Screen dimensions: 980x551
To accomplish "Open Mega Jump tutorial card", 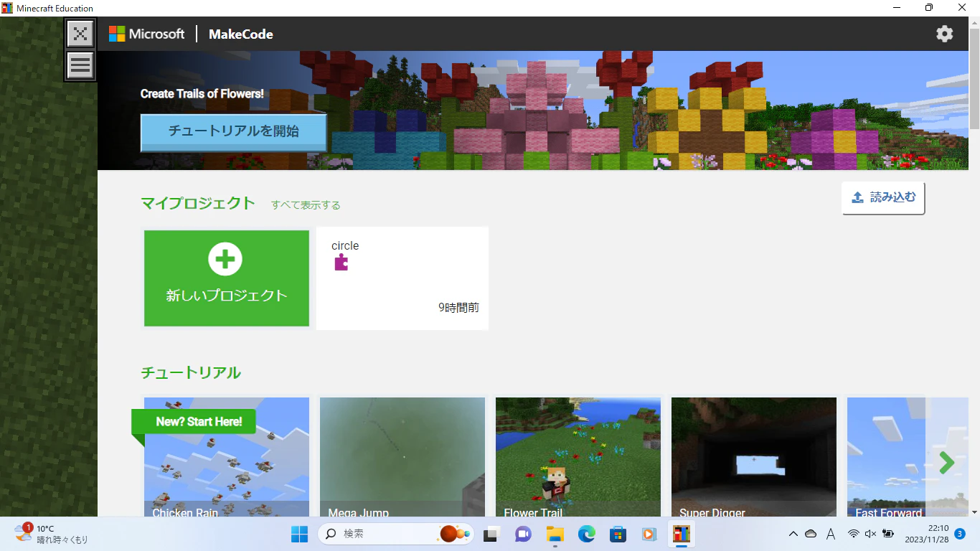I will tap(402, 457).
